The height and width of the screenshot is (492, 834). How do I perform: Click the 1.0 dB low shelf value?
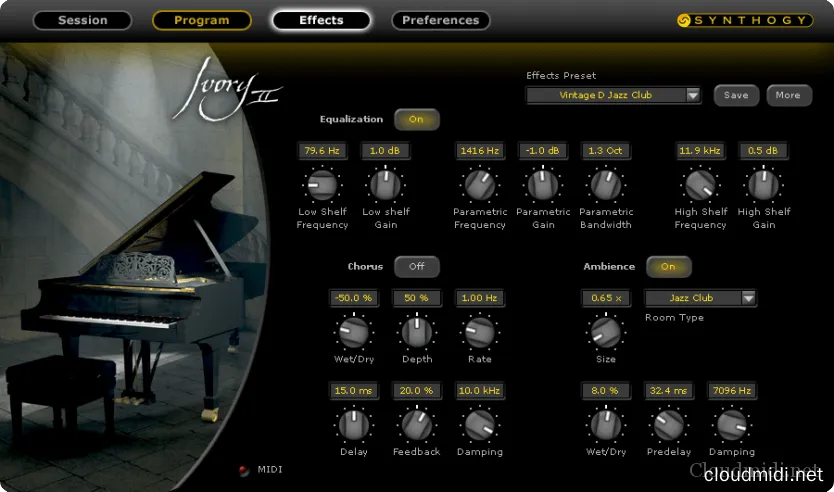pyautogui.click(x=385, y=151)
